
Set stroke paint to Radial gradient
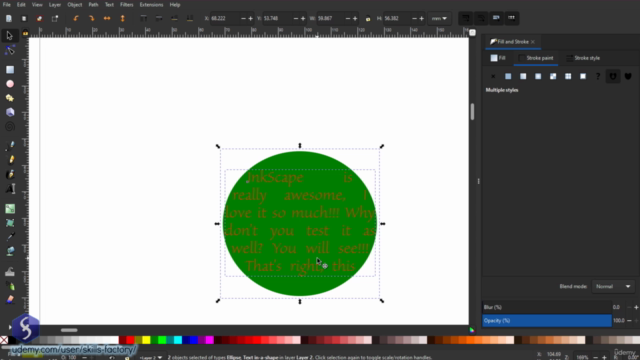[538, 76]
